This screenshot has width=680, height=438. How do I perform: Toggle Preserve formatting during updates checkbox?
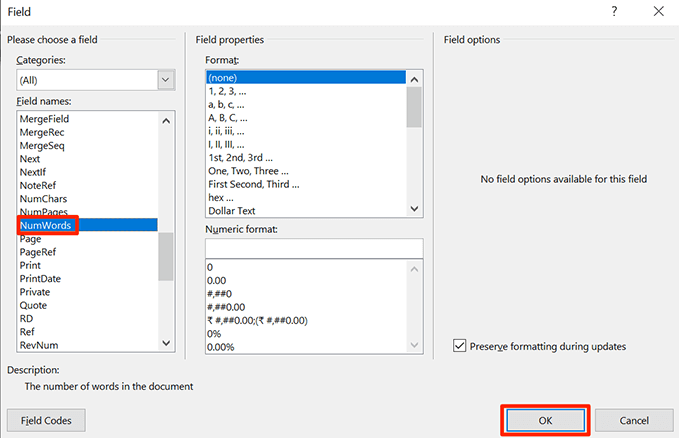[x=460, y=346]
